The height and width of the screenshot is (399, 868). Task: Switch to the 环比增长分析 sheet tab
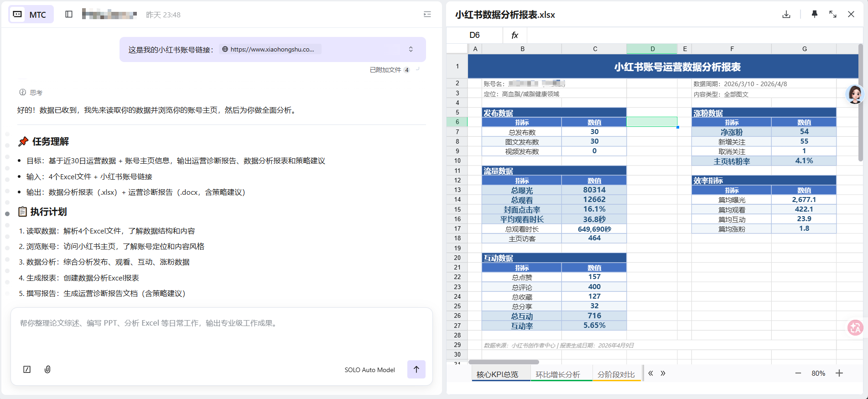[557, 374]
